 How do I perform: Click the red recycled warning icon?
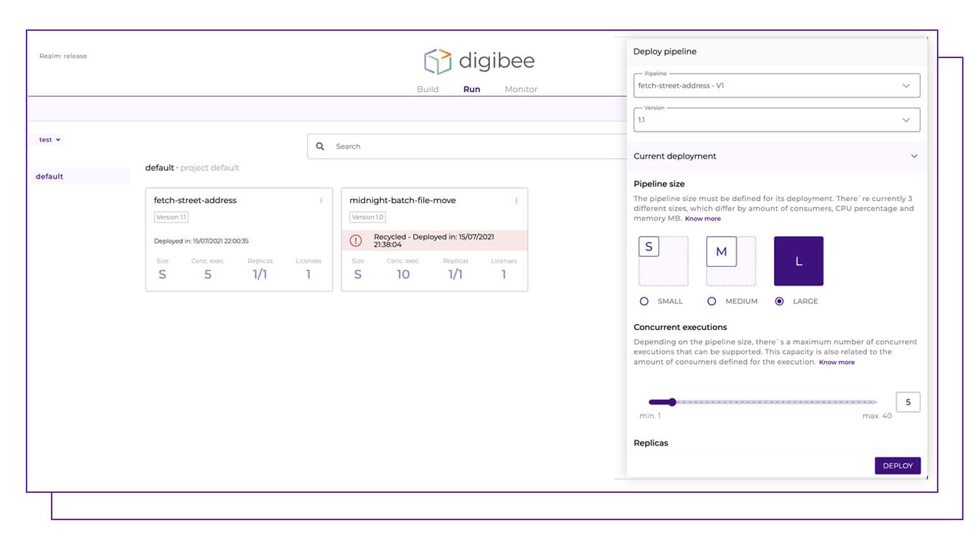(x=355, y=240)
